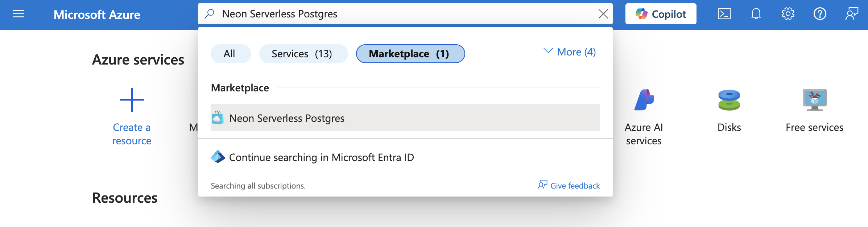Image resolution: width=868 pixels, height=227 pixels.
Task: Open the Help question mark menu
Action: coord(820,14)
